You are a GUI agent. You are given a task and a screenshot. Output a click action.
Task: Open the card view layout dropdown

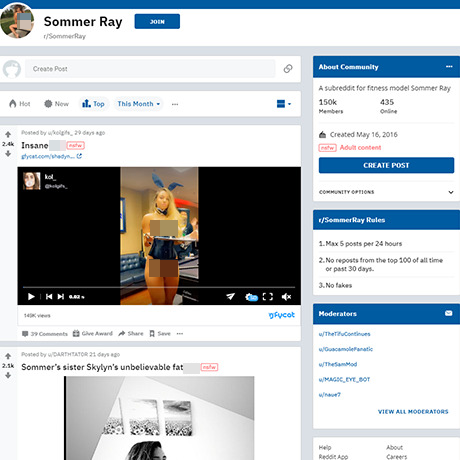[x=284, y=104]
